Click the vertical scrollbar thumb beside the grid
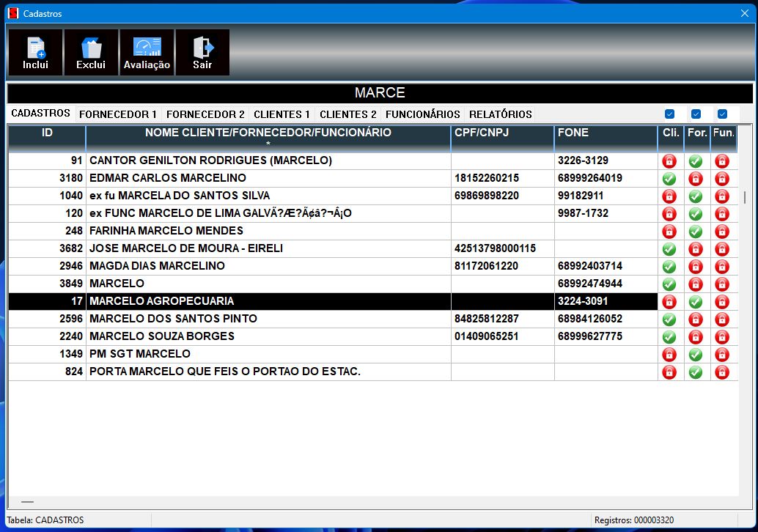This screenshot has width=758, height=532. pyautogui.click(x=745, y=197)
